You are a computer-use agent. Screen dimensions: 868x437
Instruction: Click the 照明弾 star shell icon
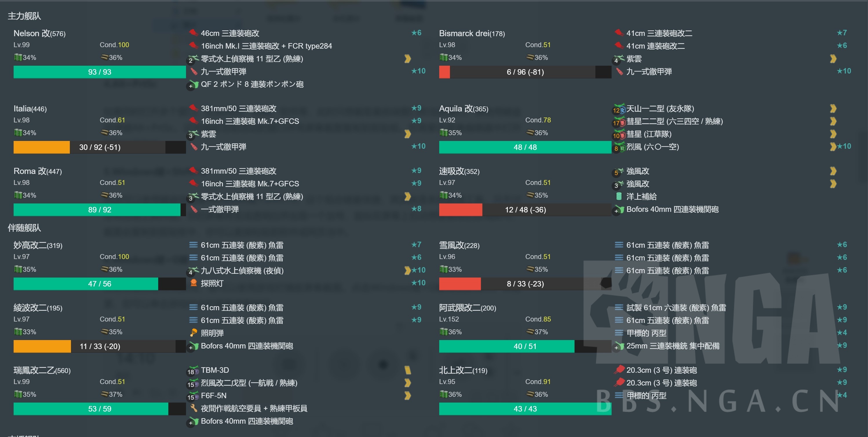[x=194, y=333]
